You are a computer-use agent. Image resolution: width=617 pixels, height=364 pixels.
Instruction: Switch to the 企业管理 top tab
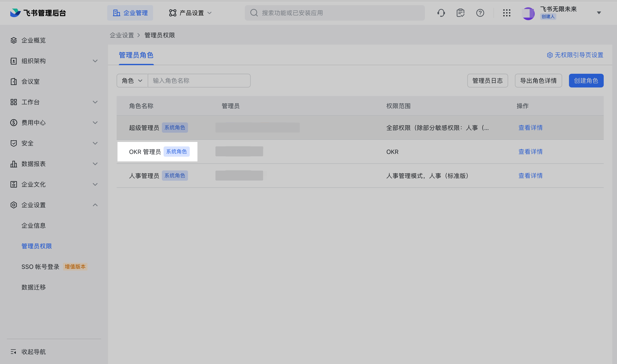[130, 13]
